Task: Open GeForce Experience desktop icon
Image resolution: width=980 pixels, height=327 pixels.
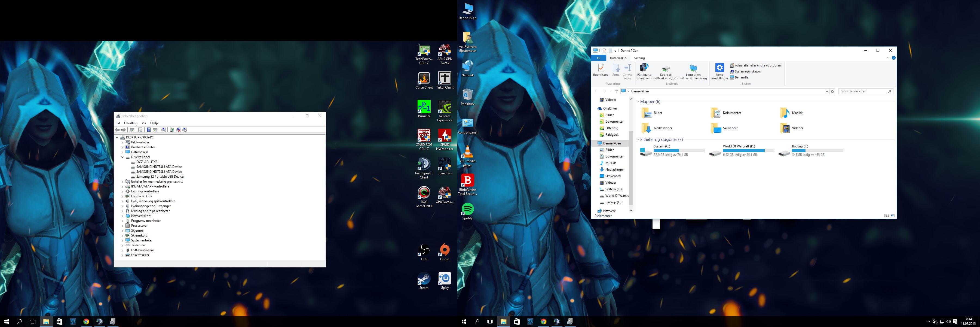Action: tap(444, 111)
